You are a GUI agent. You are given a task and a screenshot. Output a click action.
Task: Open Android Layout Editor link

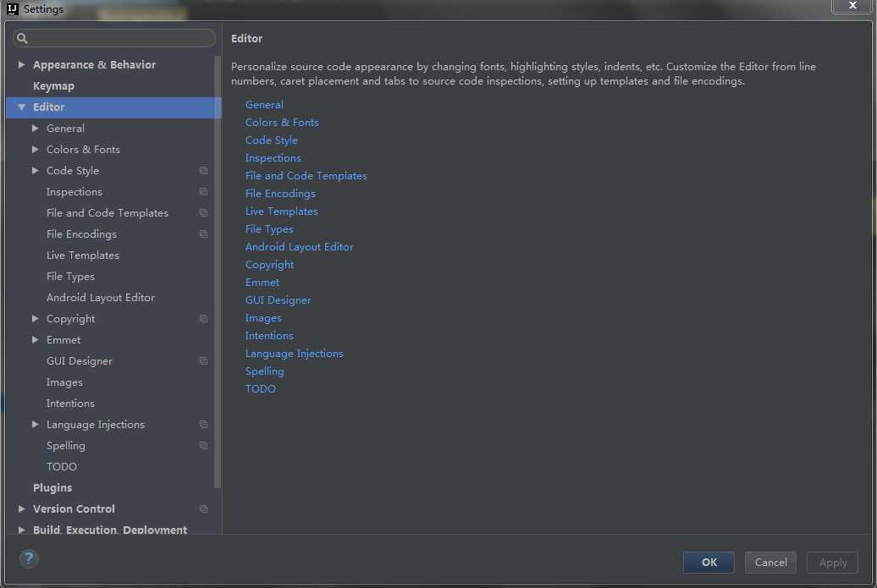pos(299,247)
